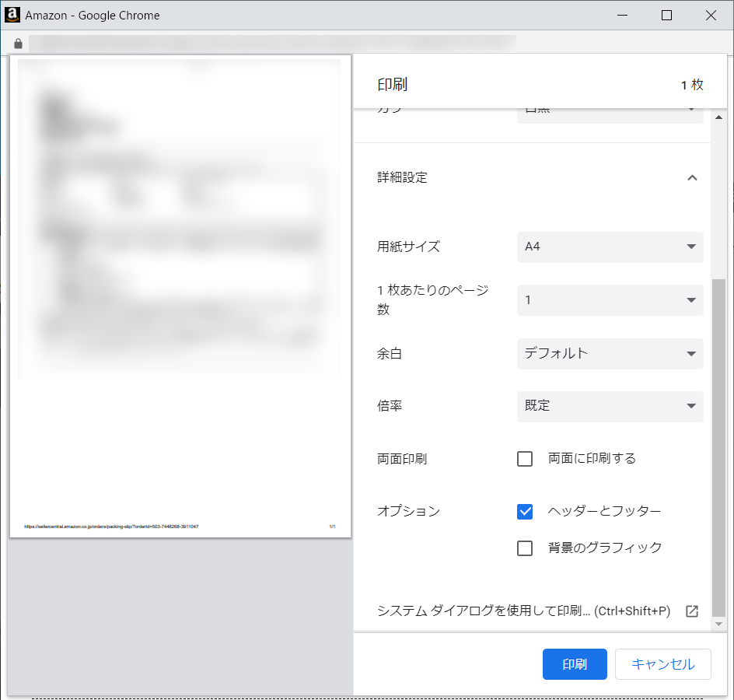
Task: Uncheck the ヘッダーとフッター checkbox
Action: (525, 511)
